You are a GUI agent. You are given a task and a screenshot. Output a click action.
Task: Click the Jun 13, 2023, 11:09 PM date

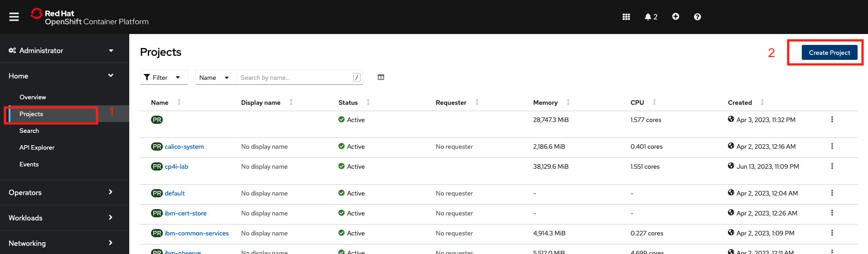pos(767,166)
